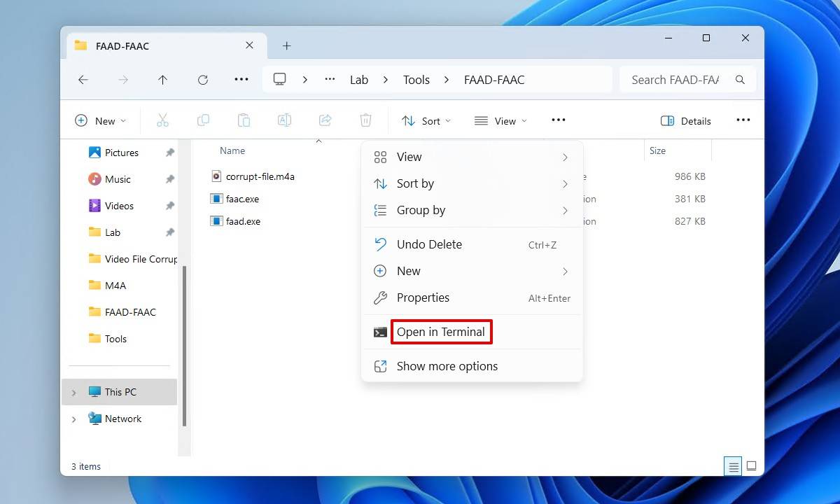Click the Delete trash can icon

(365, 120)
